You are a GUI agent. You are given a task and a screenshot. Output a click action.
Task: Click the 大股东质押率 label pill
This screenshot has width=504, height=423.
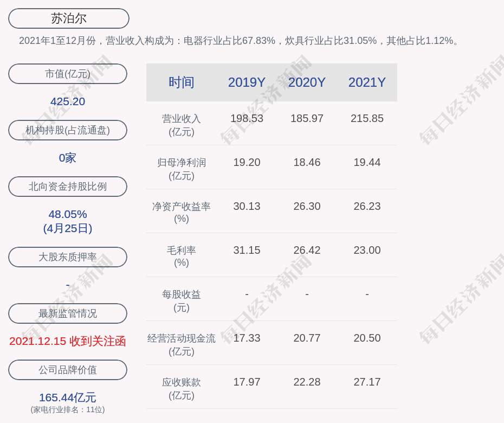pyautogui.click(x=68, y=257)
